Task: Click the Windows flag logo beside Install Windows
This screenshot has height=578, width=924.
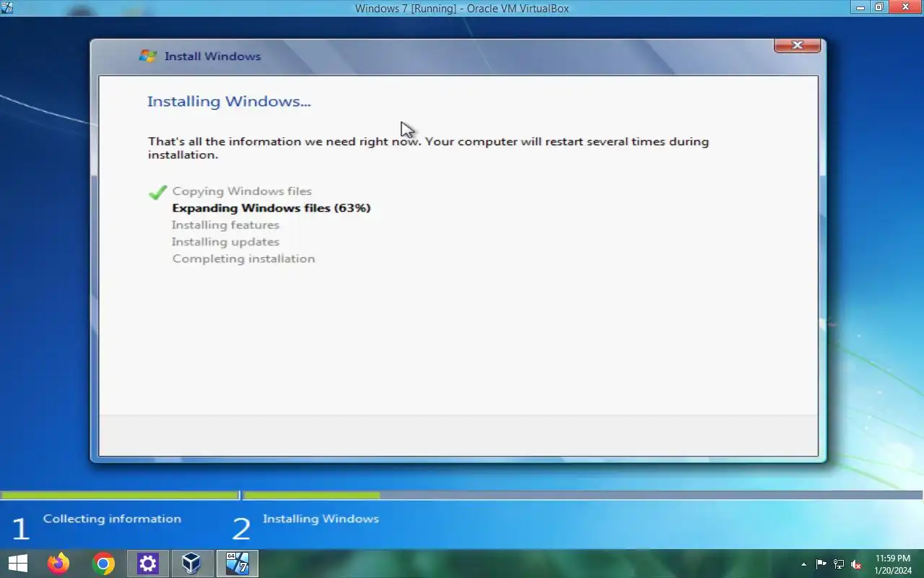Action: (148, 56)
